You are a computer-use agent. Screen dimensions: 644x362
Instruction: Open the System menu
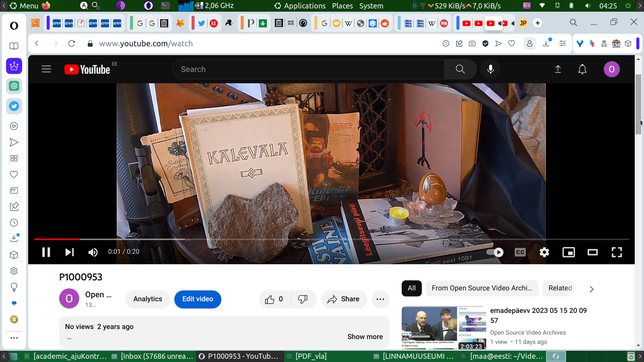371,6
